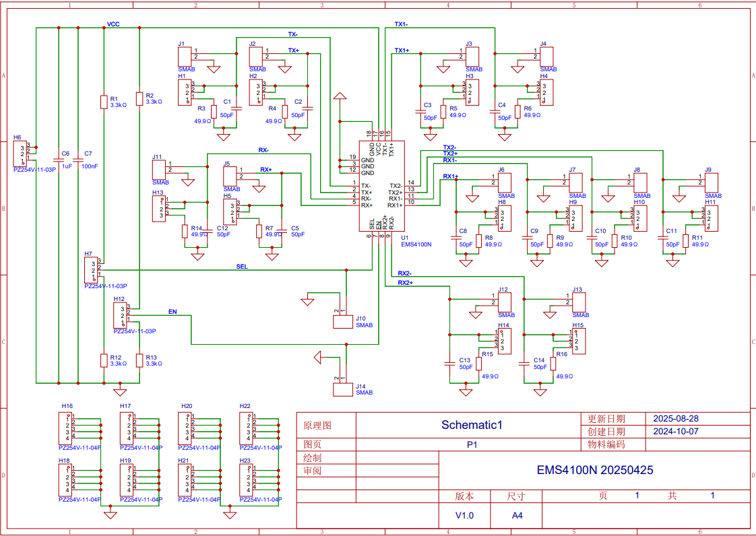Select the A4 sheet size field
Viewport: 756px width, 536px height.
(x=519, y=514)
